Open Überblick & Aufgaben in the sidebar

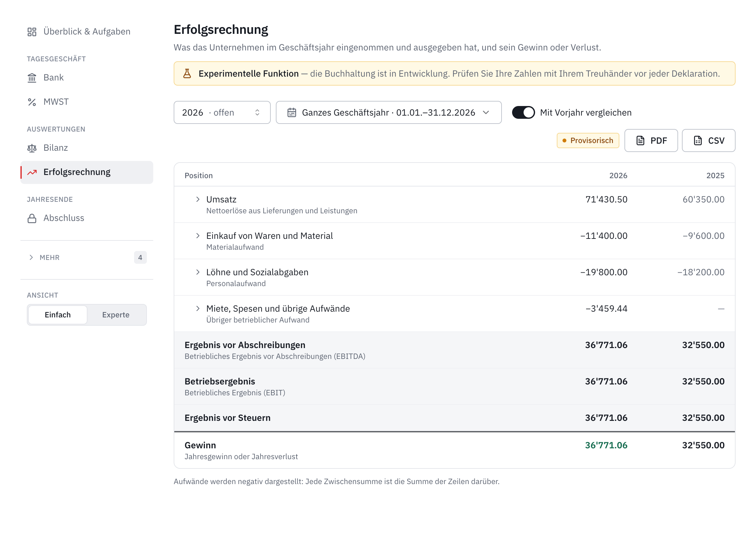[87, 32]
